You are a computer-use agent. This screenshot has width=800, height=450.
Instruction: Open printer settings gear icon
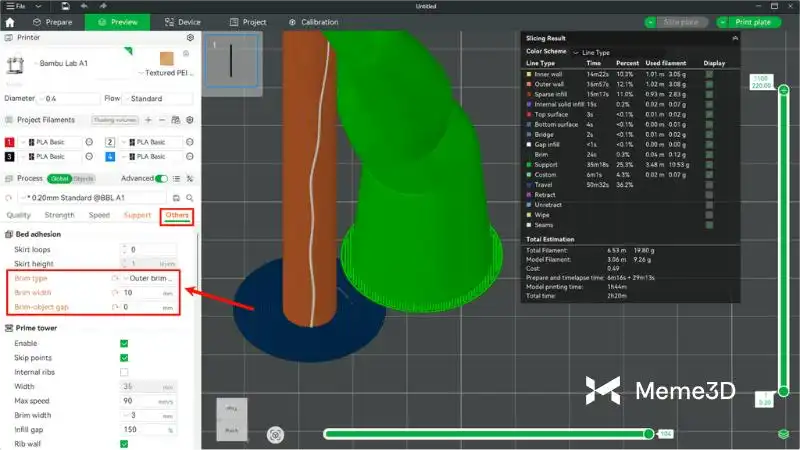pyautogui.click(x=190, y=37)
